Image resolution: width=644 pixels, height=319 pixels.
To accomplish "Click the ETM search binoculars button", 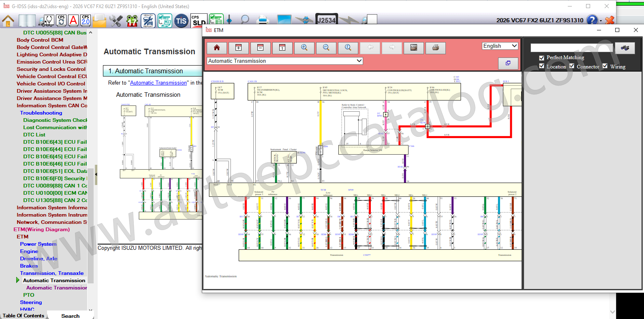I will [625, 48].
